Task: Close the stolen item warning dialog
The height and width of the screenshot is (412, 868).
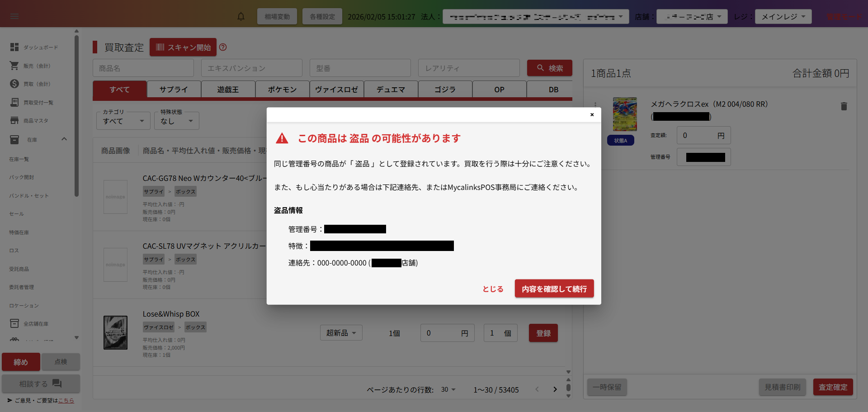Action: [x=592, y=115]
